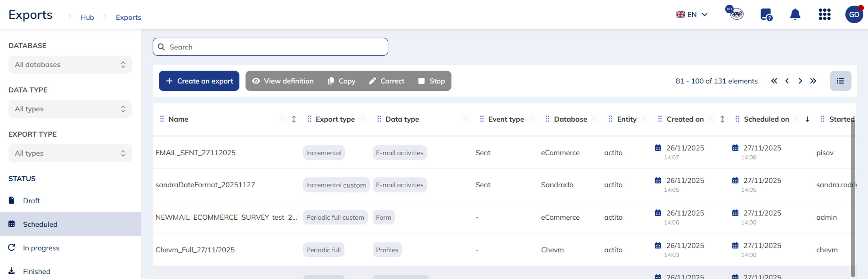This screenshot has width=868, height=279.
Task: Open the All databases dropdown
Action: pyautogui.click(x=70, y=64)
